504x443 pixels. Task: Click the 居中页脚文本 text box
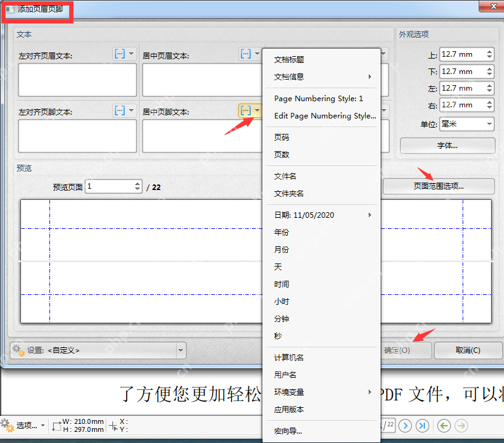click(x=203, y=136)
